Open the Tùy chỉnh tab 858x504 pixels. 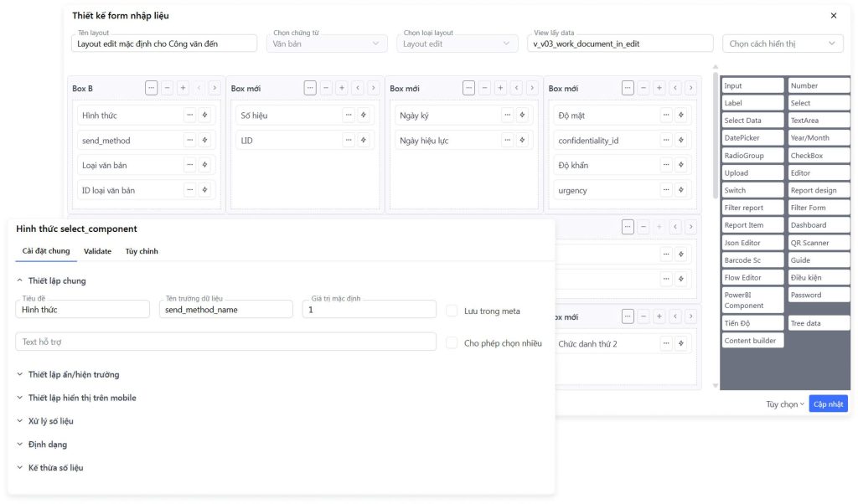[x=142, y=251]
